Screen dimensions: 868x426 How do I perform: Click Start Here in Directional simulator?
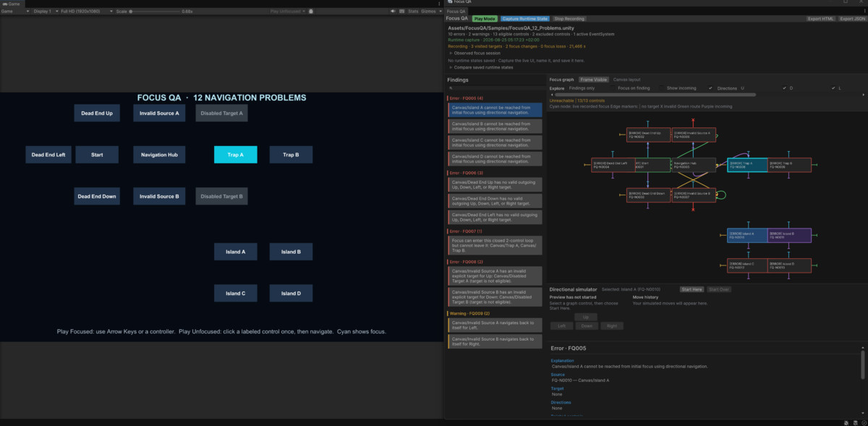tap(692, 289)
